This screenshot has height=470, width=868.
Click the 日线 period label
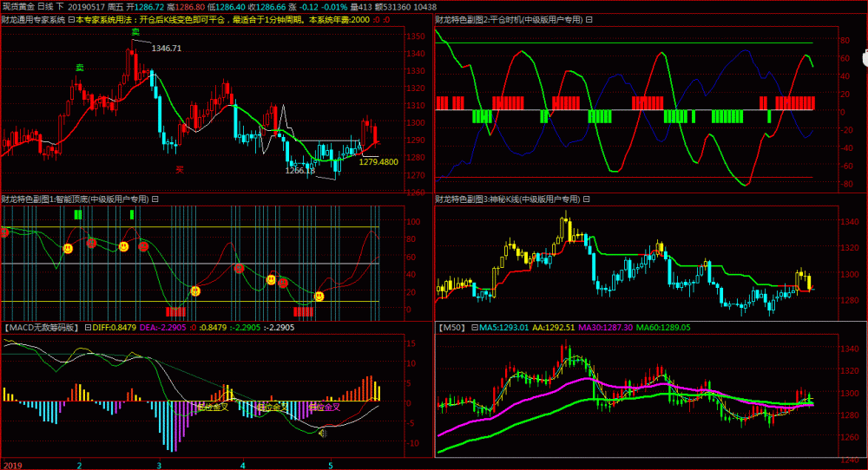(x=45, y=7)
